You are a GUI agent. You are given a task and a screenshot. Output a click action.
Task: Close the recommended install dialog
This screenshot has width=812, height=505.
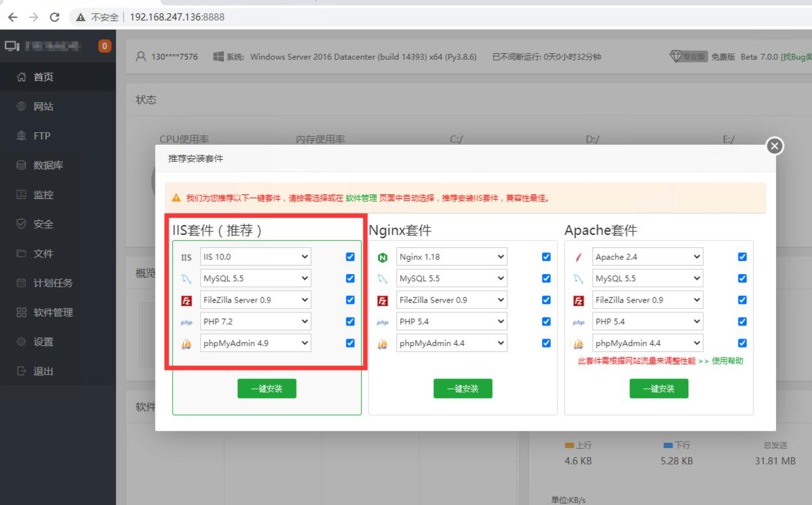tap(774, 146)
